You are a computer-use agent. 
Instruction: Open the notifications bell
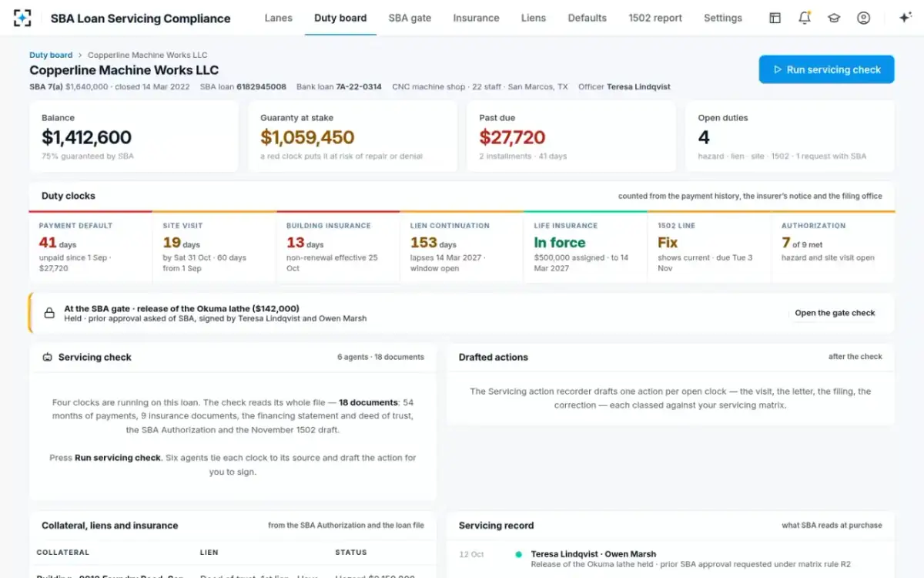click(x=805, y=18)
